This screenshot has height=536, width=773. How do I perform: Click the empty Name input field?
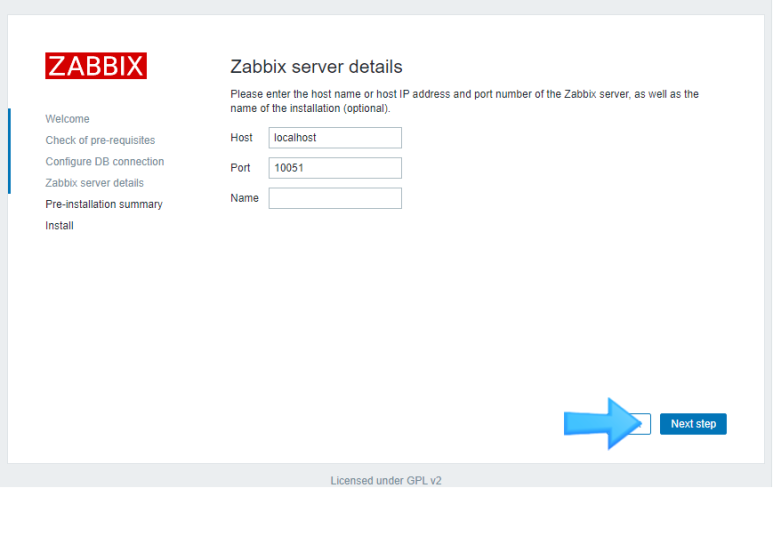(x=335, y=198)
